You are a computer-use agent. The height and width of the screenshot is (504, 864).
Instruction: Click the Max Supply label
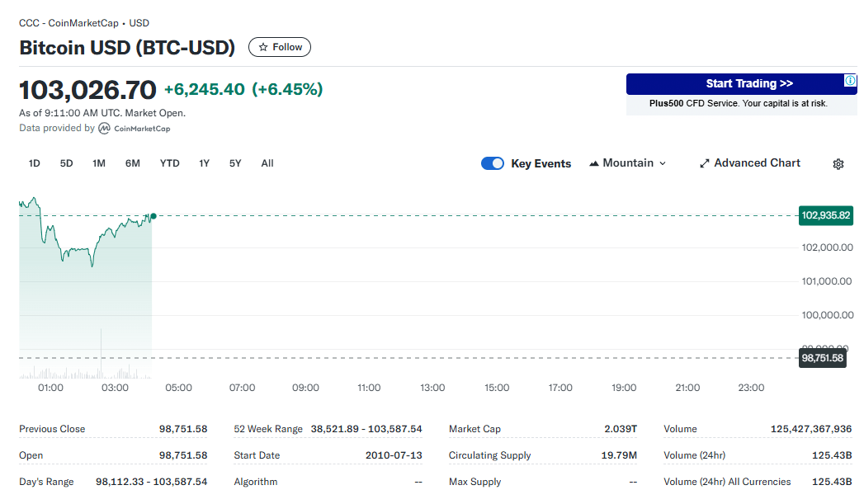tap(475, 482)
